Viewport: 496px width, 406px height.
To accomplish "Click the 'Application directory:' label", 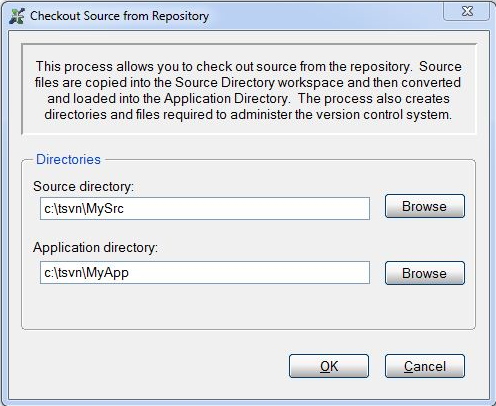I will tap(95, 248).
